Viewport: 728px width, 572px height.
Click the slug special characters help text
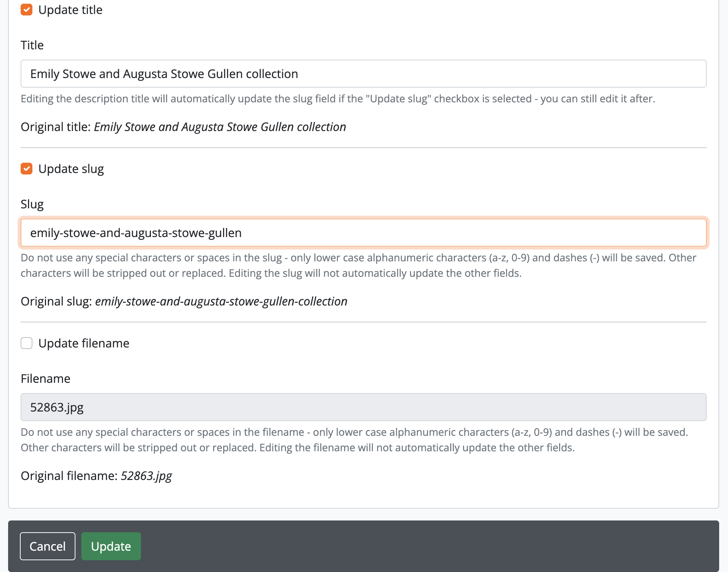click(358, 265)
